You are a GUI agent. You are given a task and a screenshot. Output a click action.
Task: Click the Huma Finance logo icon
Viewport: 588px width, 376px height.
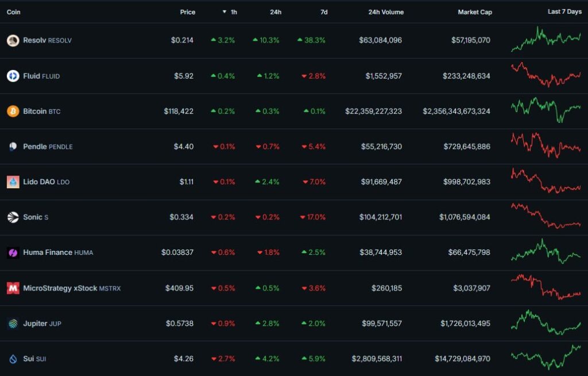[12, 252]
